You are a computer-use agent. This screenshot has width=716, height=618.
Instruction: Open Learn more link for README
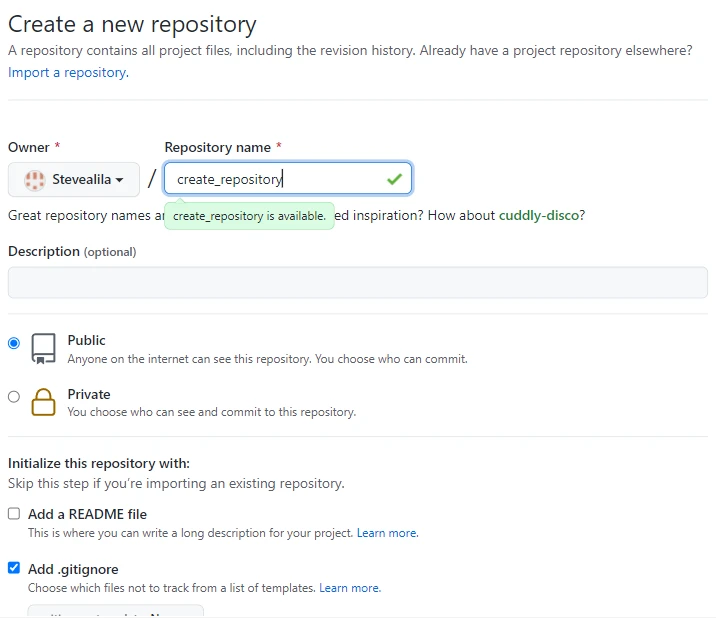387,533
